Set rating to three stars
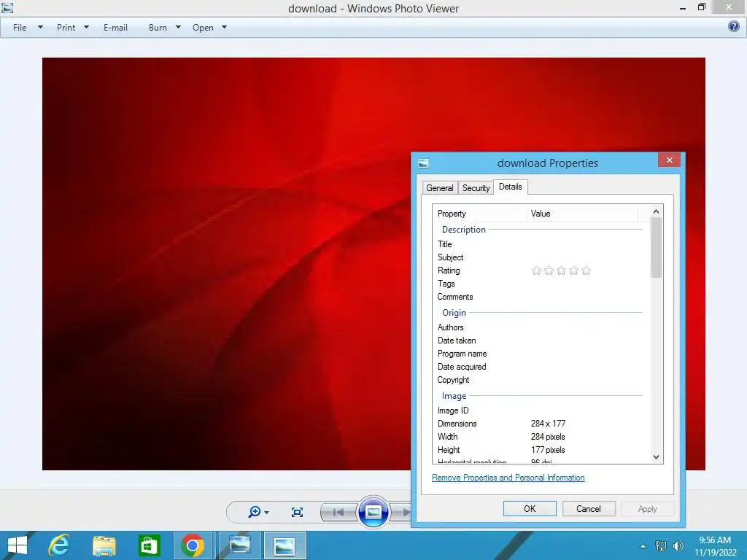Image resolution: width=747 pixels, height=560 pixels. (x=561, y=271)
